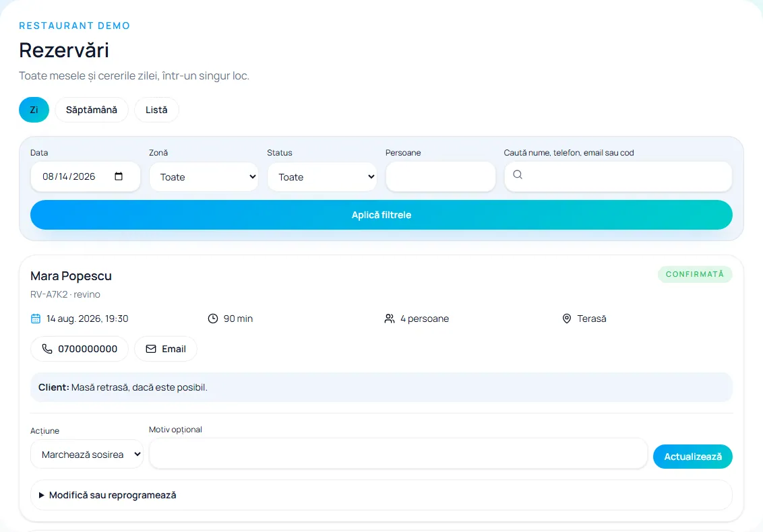Click the RESTAURANT DEMO label

74,26
